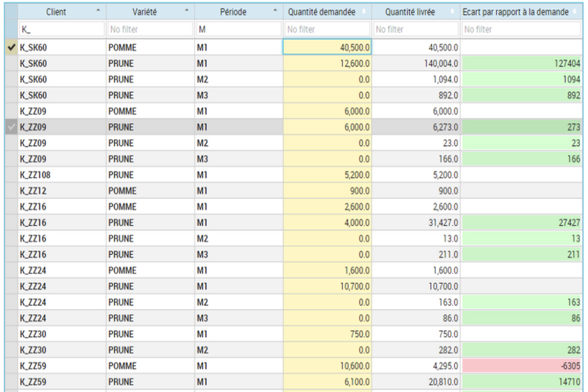Select the highlighted 40,500.0 demandée cell

coord(327,47)
